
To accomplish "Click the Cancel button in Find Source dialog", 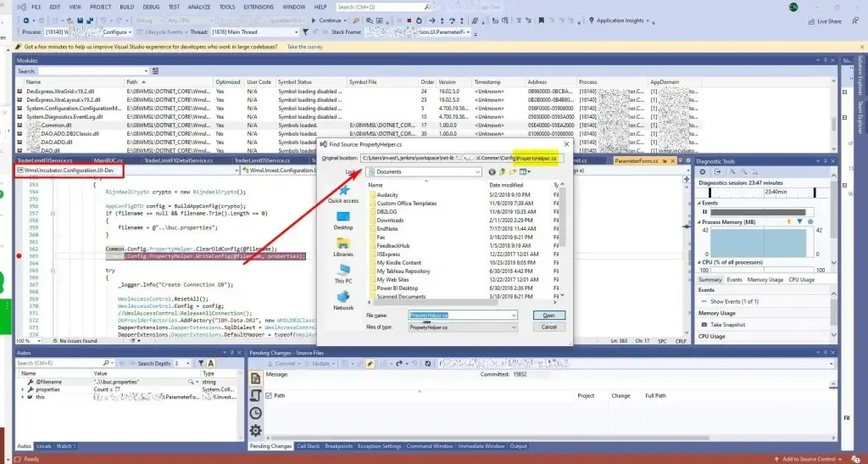I will point(548,327).
